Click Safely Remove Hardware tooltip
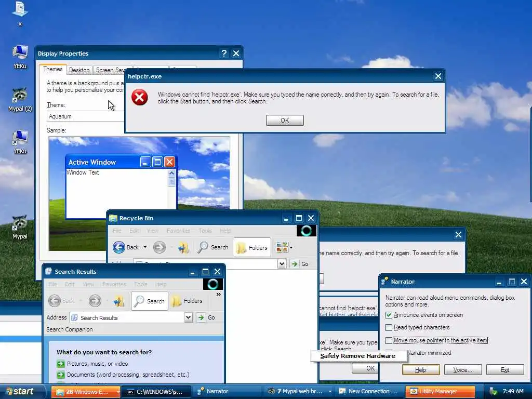The width and height of the screenshot is (532, 399). pyautogui.click(x=358, y=356)
